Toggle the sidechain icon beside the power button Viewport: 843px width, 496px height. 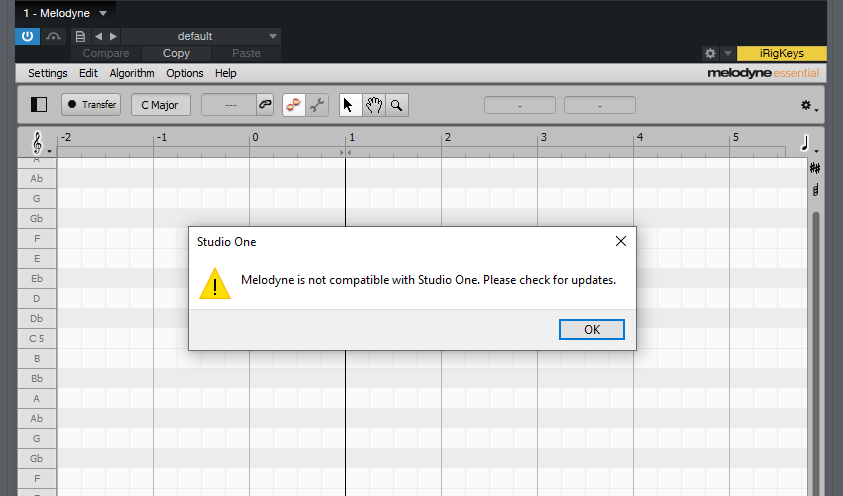pyautogui.click(x=53, y=36)
